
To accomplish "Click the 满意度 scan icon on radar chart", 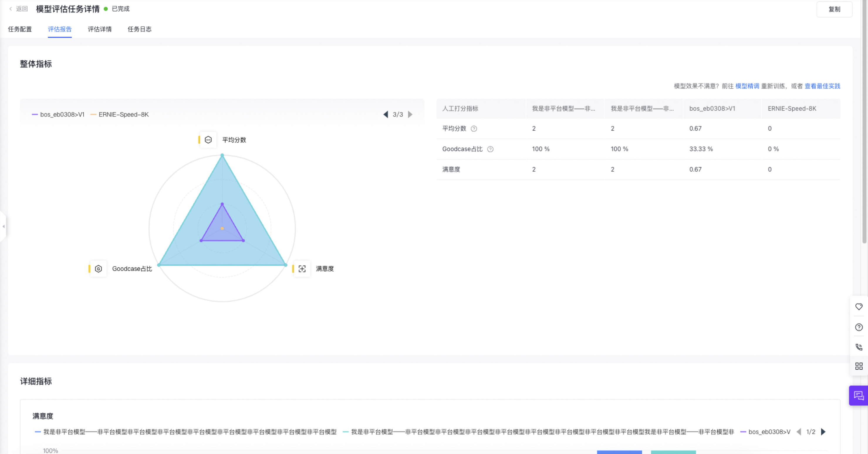I will 302,269.
